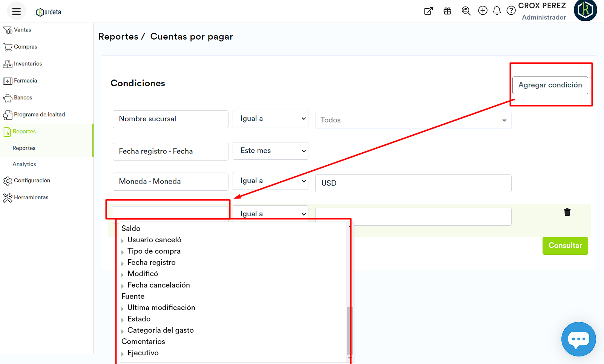
Task: Open the hamburger navigation menu
Action: click(16, 11)
